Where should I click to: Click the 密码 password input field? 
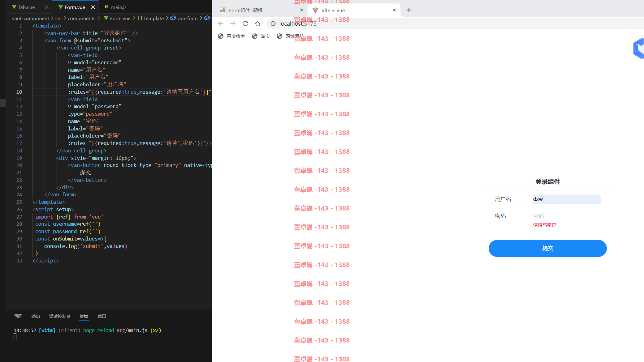567,216
